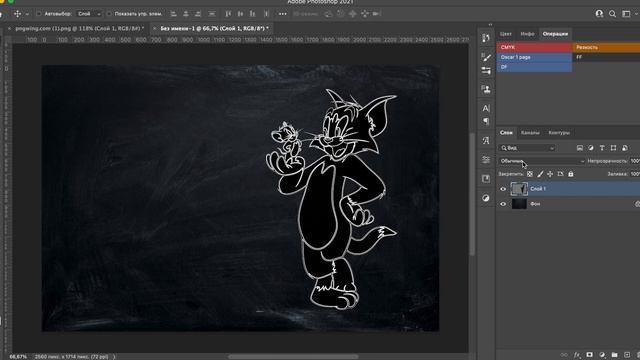Switch to the Каналы tab
Image resolution: width=640 pixels, height=360 pixels.
point(530,133)
